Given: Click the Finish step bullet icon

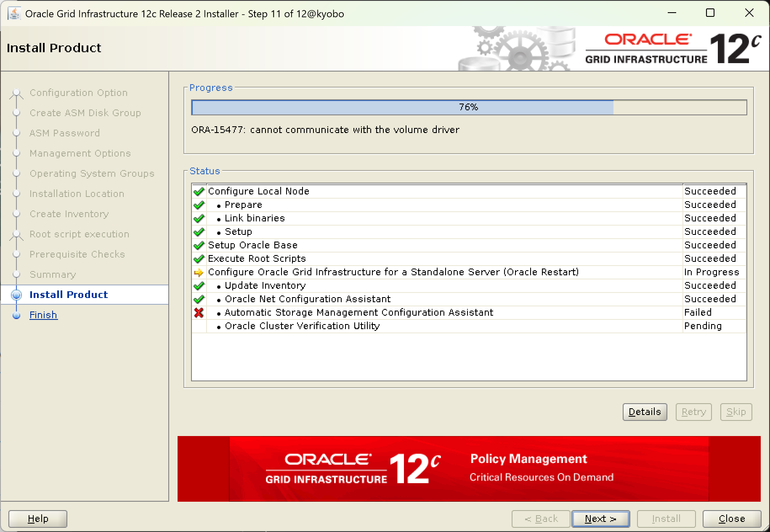Looking at the screenshot, I should point(16,315).
